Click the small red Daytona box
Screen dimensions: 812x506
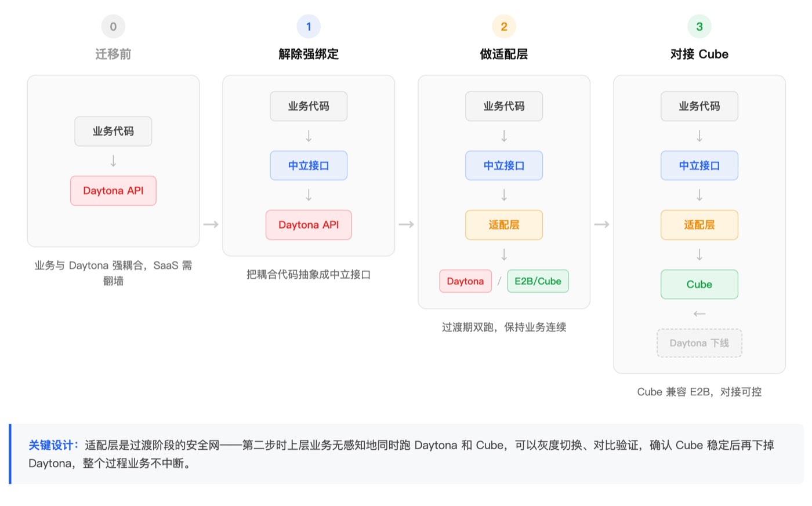pos(465,281)
